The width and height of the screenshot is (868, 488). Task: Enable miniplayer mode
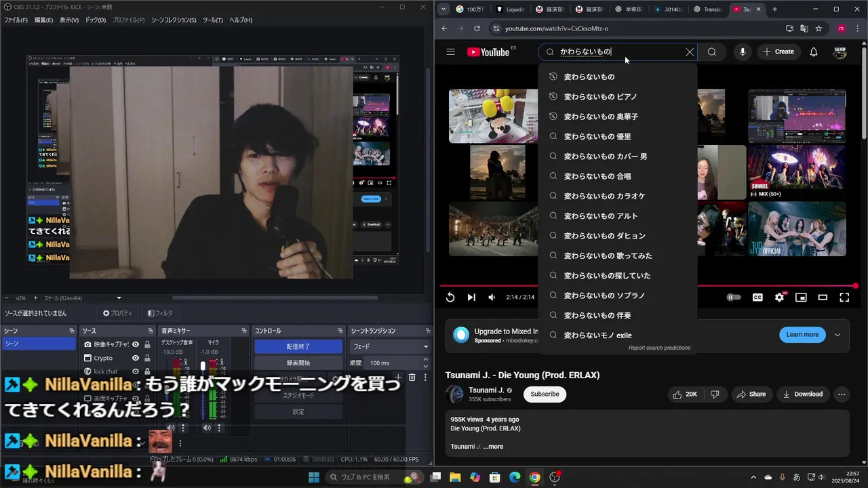coord(801,297)
